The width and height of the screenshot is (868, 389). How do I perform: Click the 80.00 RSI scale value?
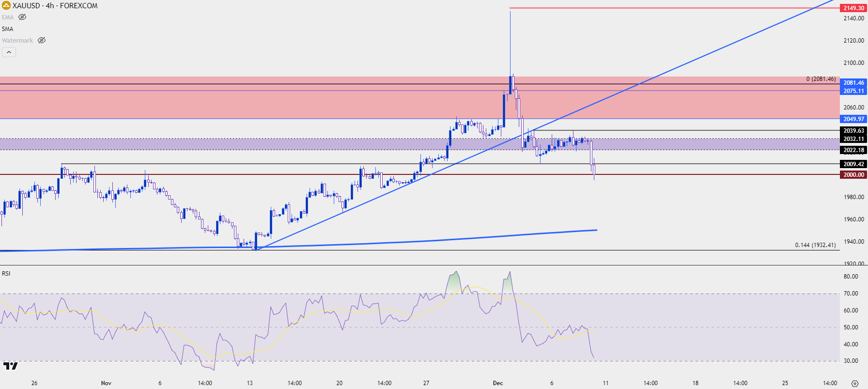coord(851,277)
